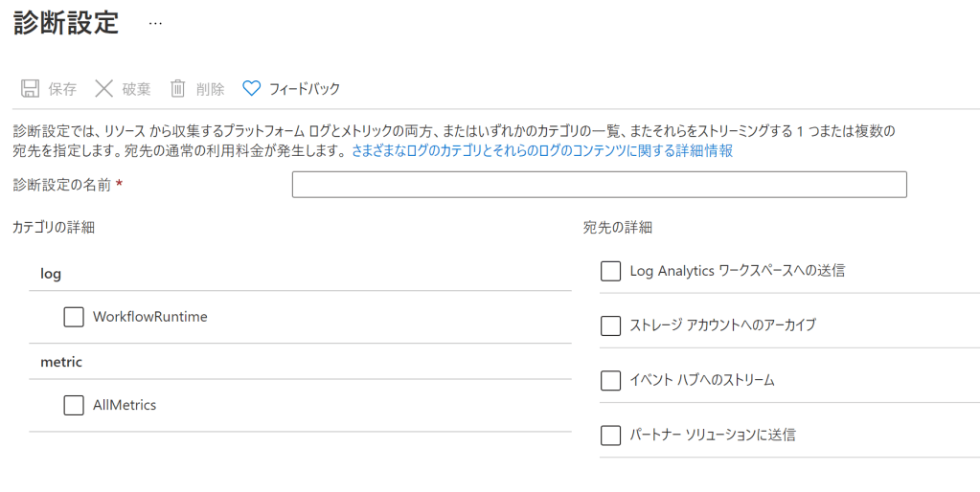Image resolution: width=980 pixels, height=492 pixels.
Task: Tick the AllMetrics checkbox
Action: [74, 405]
